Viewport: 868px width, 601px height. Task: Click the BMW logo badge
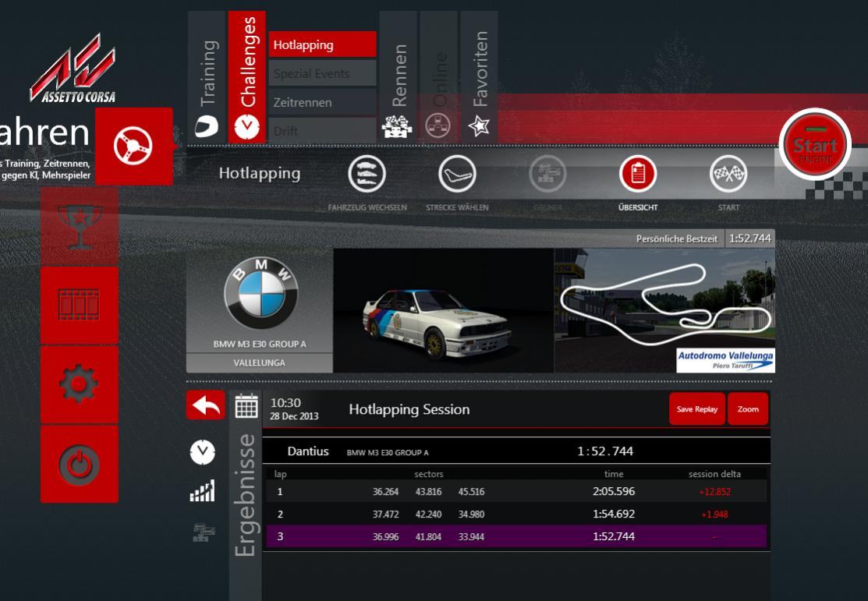(260, 293)
